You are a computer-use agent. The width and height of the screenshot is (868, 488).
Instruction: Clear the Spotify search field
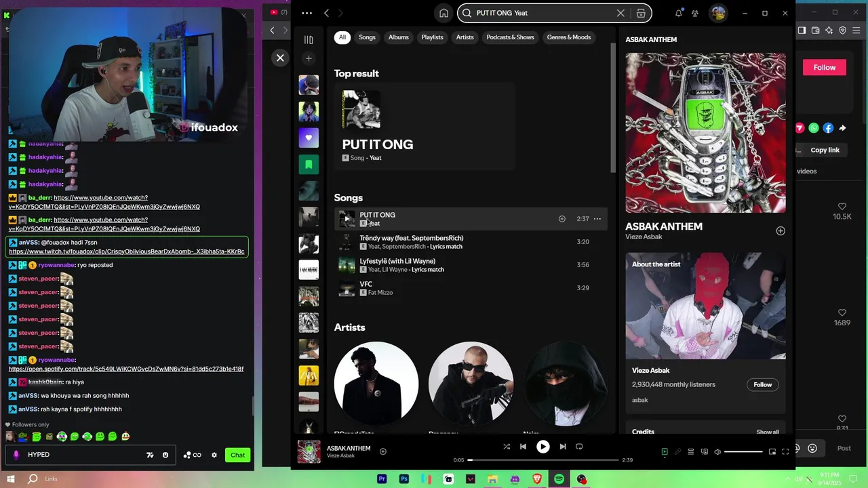pos(620,13)
